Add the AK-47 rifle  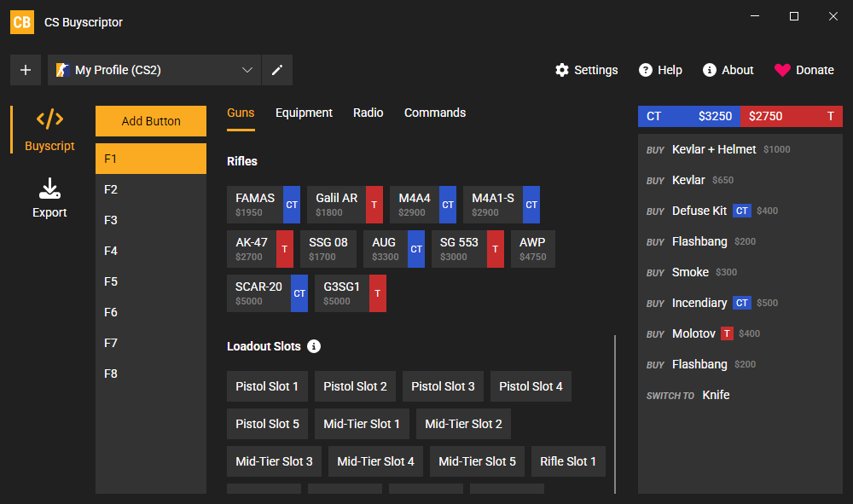(260, 249)
